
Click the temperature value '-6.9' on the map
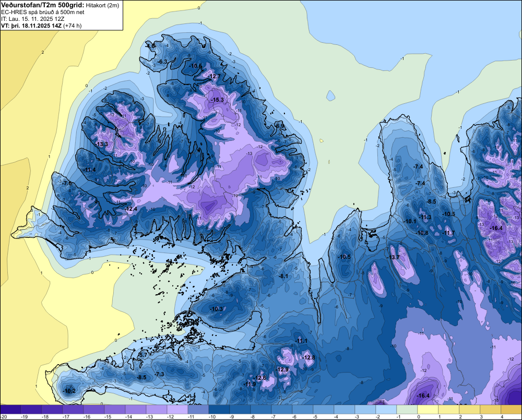click(x=280, y=125)
